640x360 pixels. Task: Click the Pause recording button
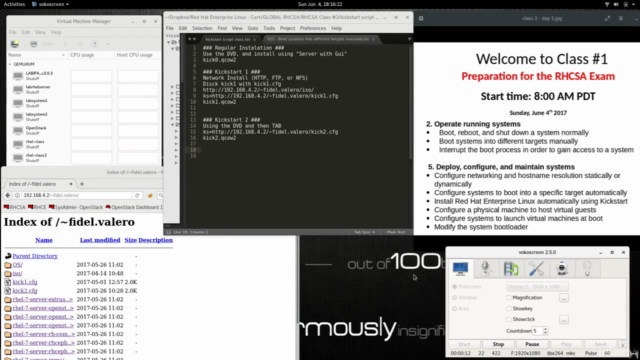[532, 344]
